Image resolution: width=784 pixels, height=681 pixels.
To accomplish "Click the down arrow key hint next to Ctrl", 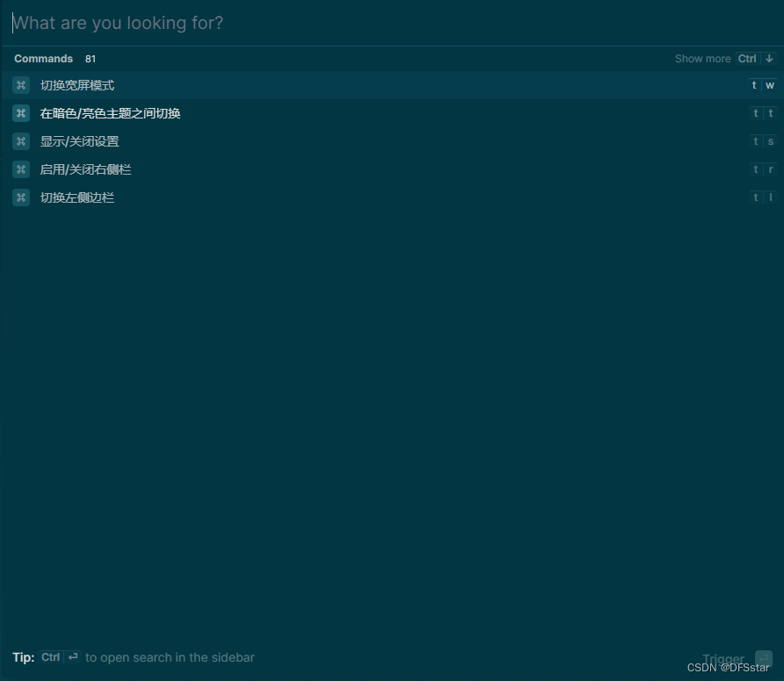I will 769,59.
